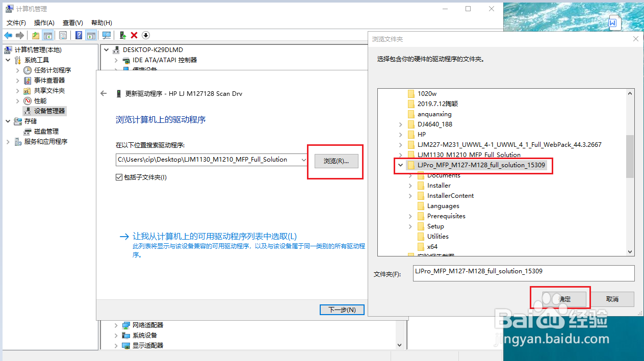644x361 pixels.
Task: Open the 帮助(H) menu
Action: [101, 23]
